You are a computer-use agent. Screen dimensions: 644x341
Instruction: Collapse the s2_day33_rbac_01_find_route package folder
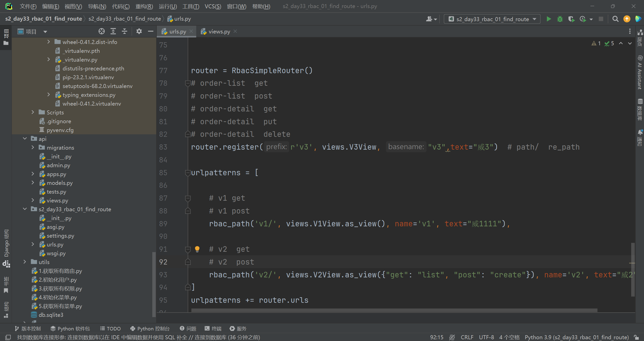[25, 209]
